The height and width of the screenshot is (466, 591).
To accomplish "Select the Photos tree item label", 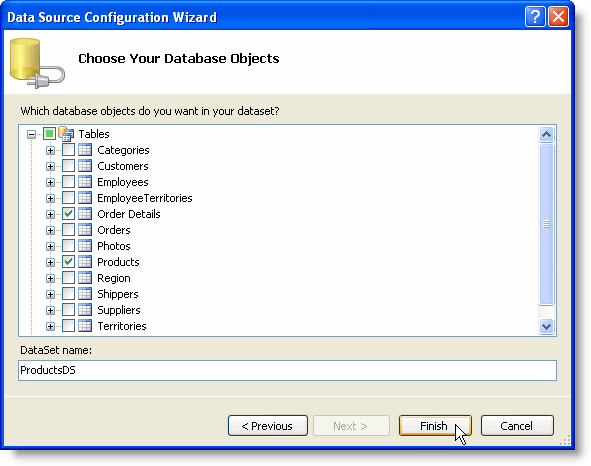I will click(x=114, y=246).
